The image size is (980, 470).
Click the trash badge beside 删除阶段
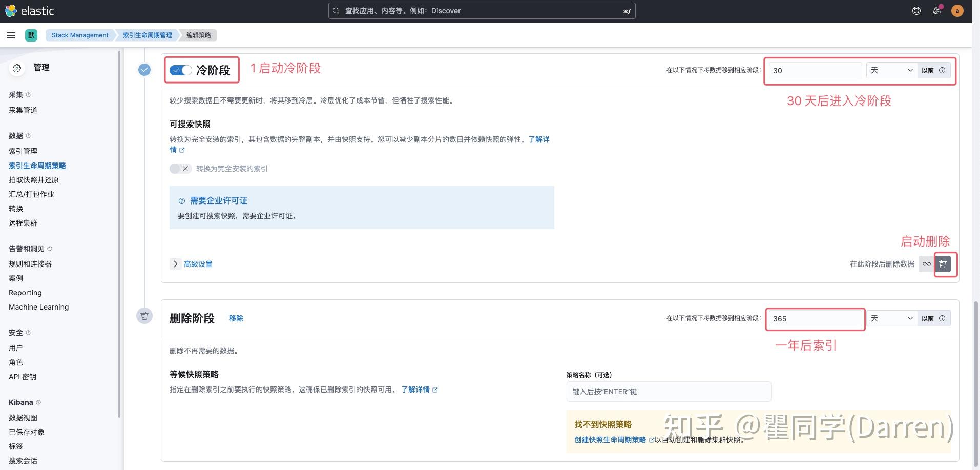(144, 316)
